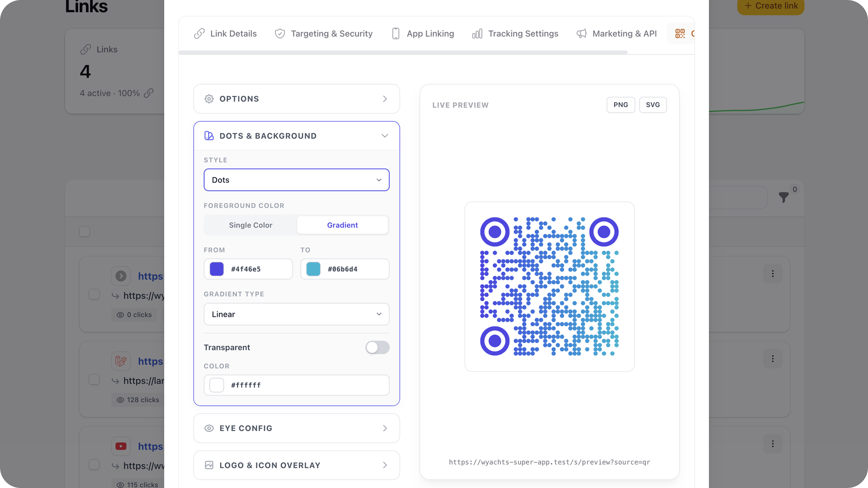Go to Tracking Settings tab
The width and height of the screenshot is (868, 488).
515,34
